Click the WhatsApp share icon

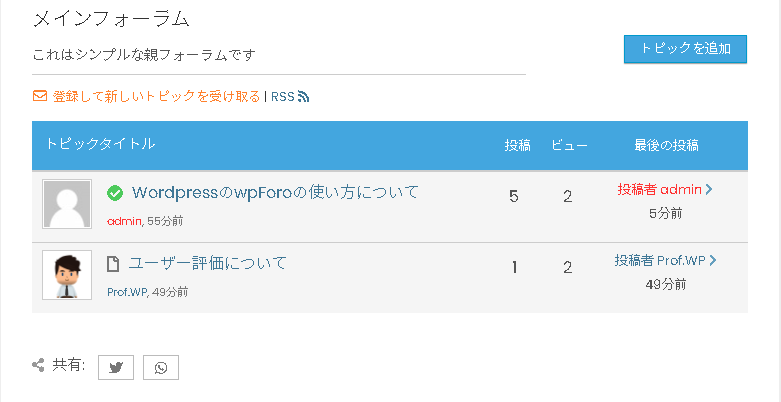point(161,368)
